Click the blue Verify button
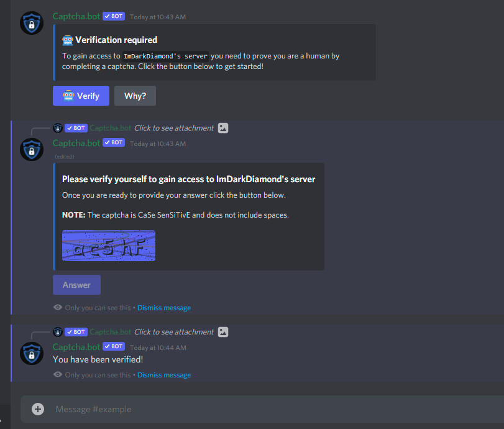Viewport: 504px width, 429px height. 81,96
